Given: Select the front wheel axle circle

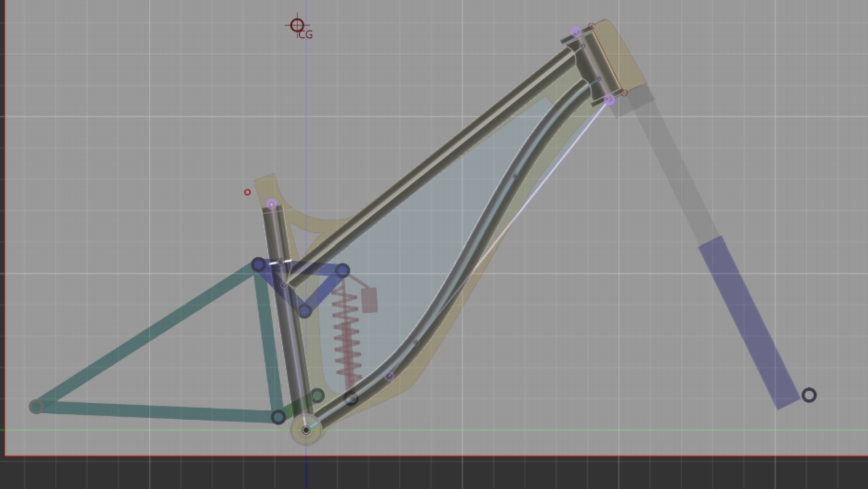Looking at the screenshot, I should pyautogui.click(x=809, y=395).
